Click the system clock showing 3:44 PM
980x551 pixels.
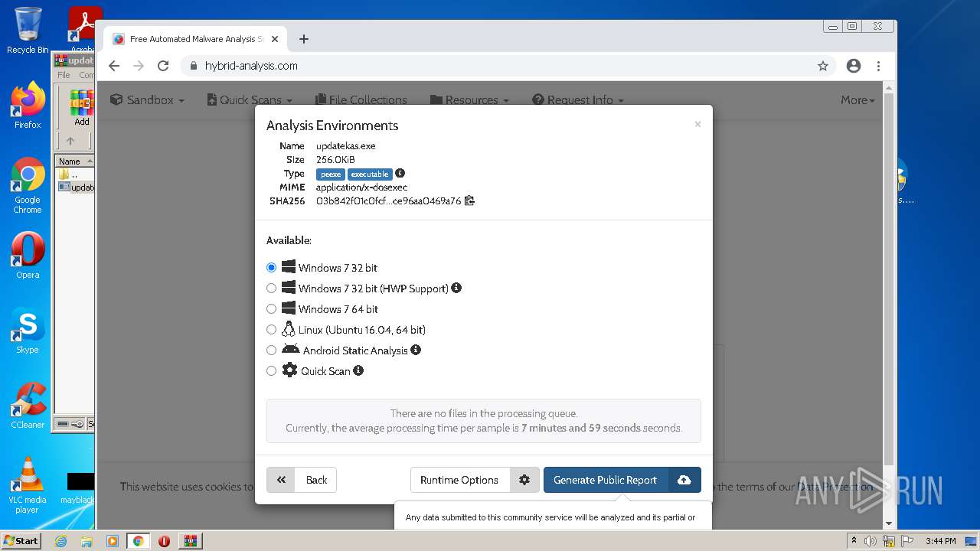coord(940,541)
